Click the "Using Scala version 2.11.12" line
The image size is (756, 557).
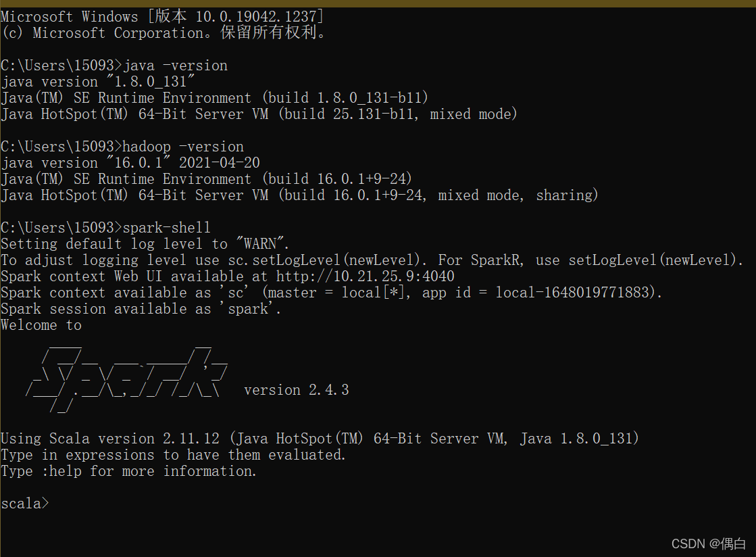[x=320, y=439]
